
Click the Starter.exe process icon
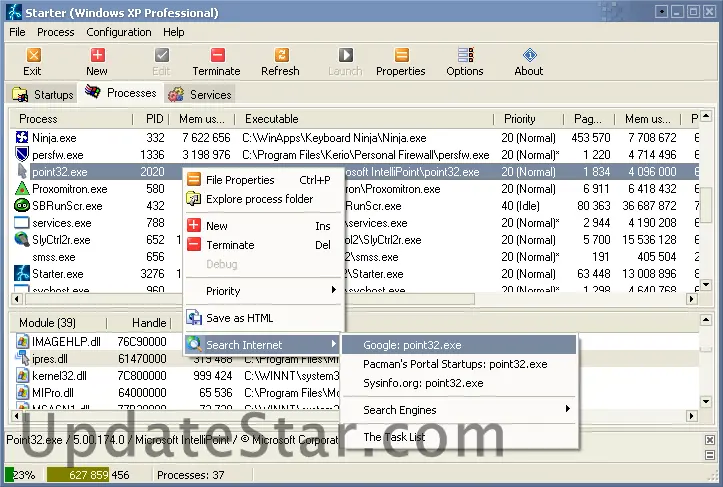coord(22,273)
